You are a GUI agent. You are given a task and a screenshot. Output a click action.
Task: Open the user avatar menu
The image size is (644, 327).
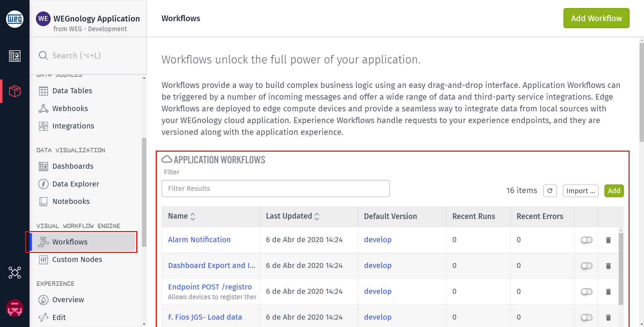tap(15, 308)
